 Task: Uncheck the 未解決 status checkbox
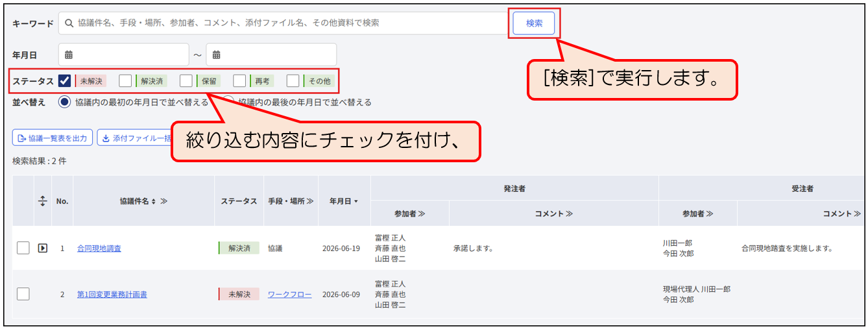(64, 81)
